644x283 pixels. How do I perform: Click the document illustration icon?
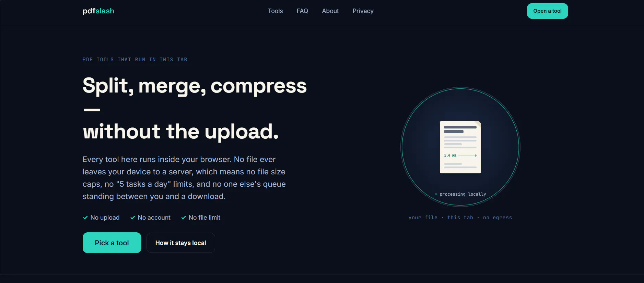(460, 147)
